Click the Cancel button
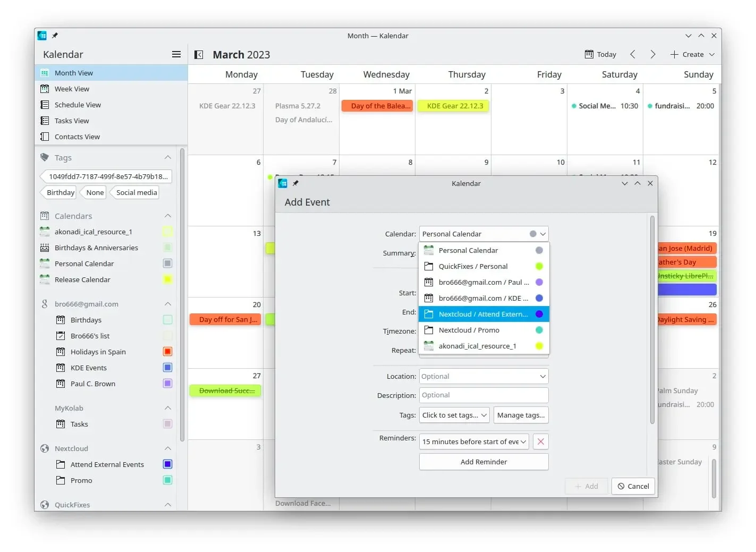 click(x=633, y=486)
